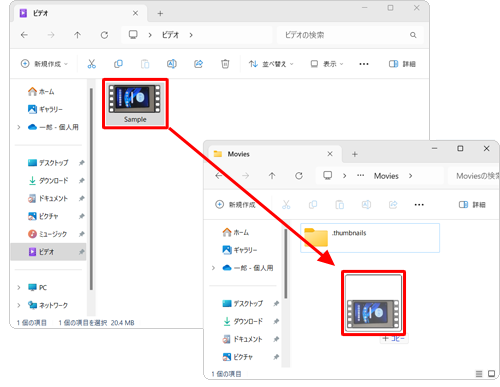Refresh the ビデオ window

pos(104,35)
